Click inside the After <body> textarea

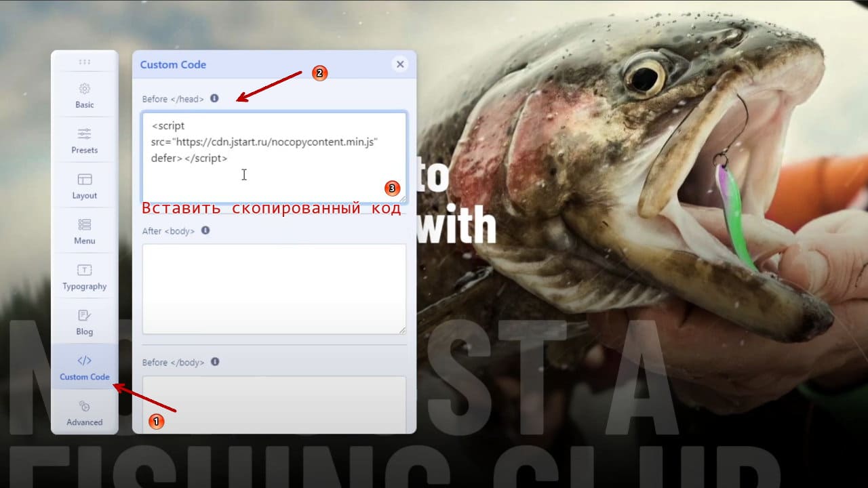coord(274,289)
